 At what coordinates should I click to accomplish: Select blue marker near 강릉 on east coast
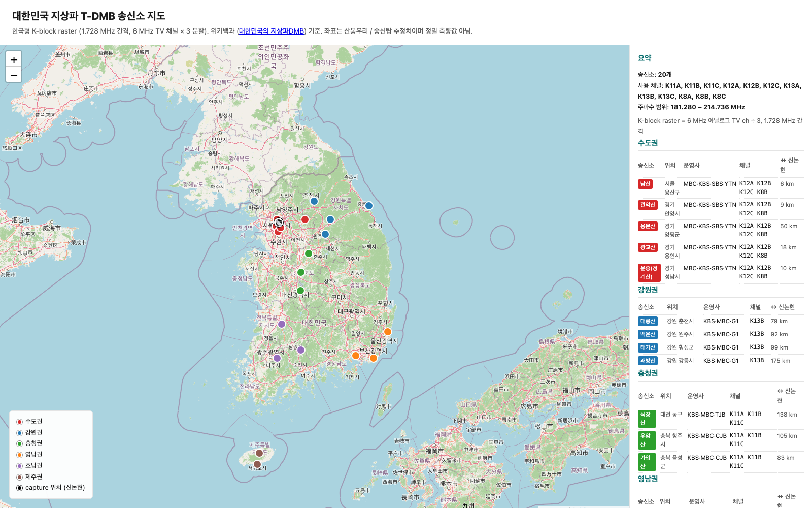[x=369, y=206]
